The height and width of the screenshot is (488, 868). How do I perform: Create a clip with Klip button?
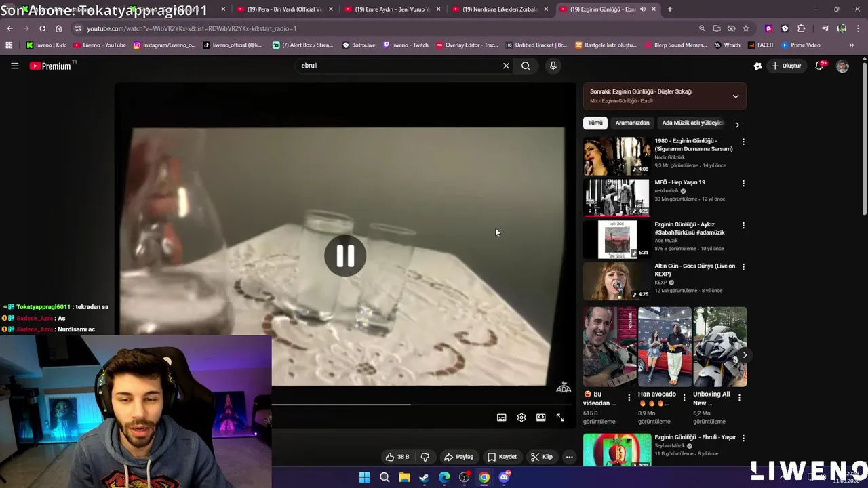541,457
